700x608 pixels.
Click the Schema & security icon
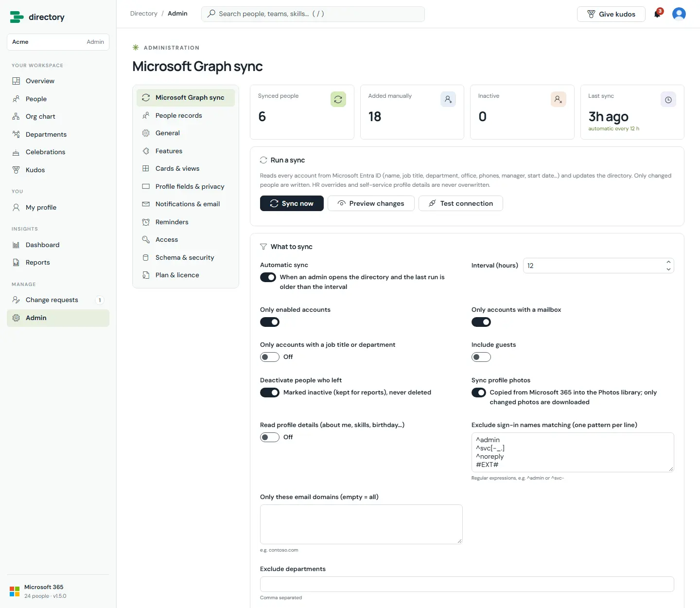click(x=146, y=258)
